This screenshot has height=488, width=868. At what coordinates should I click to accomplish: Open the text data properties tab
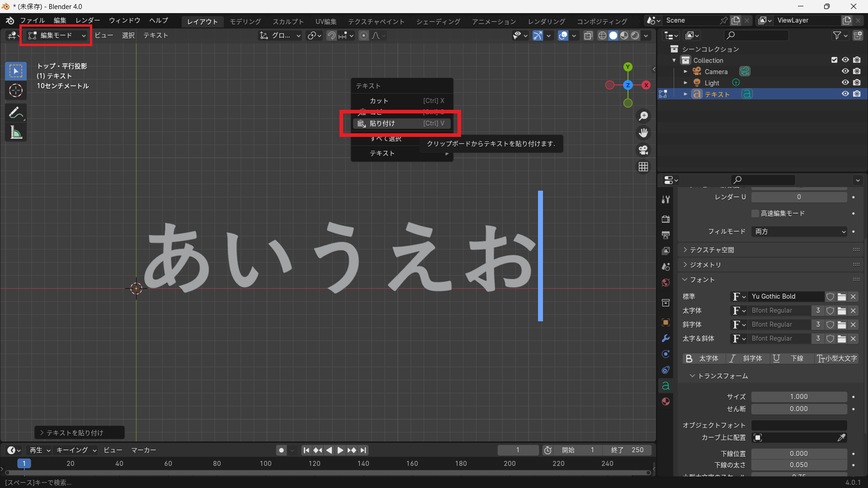[x=665, y=386]
